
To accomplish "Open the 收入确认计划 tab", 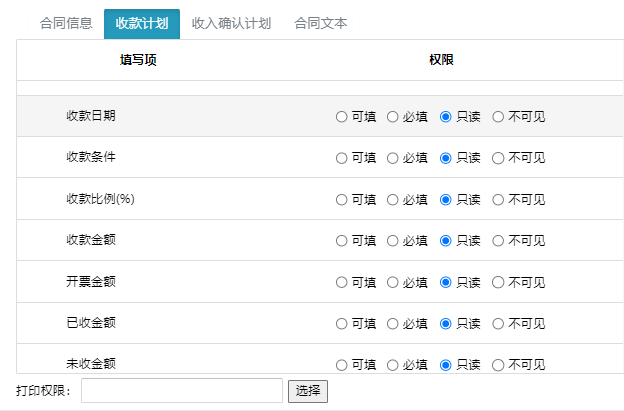I will [x=231, y=23].
